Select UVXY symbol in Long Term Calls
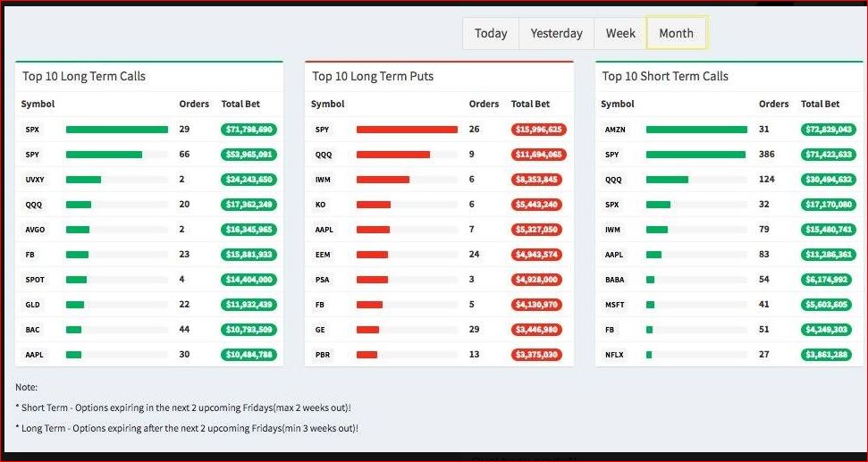 35,180
